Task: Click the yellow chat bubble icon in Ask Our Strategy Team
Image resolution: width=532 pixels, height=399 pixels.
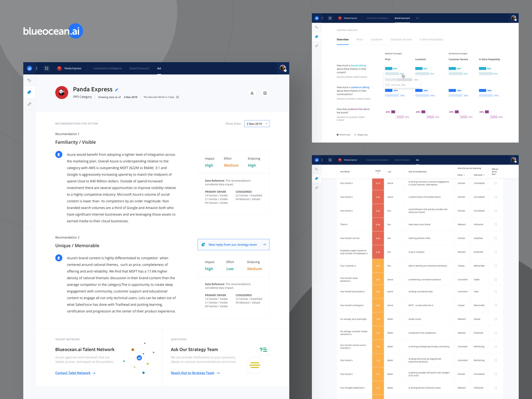Action: coord(255,365)
